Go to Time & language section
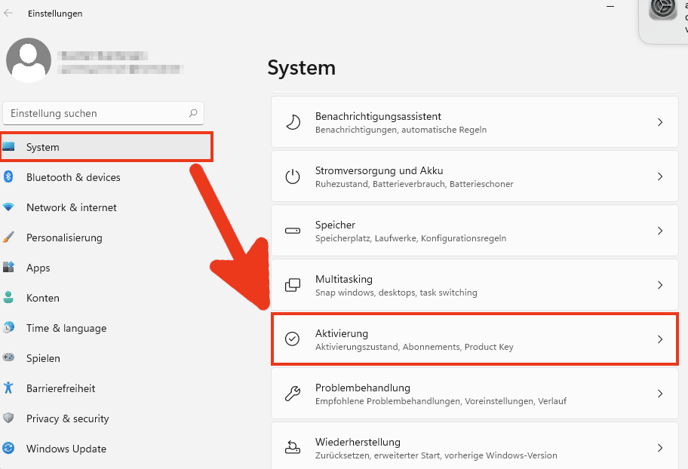Screen dimensions: 688x469 (x=66, y=328)
